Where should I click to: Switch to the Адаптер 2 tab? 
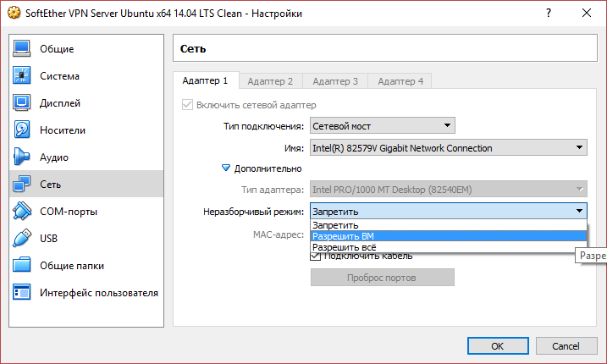270,81
